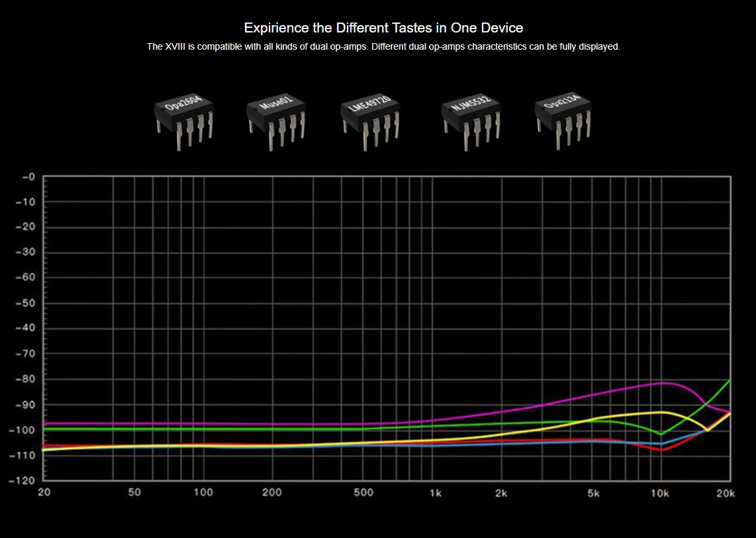Click the heading about Different Tastes

pos(383,28)
